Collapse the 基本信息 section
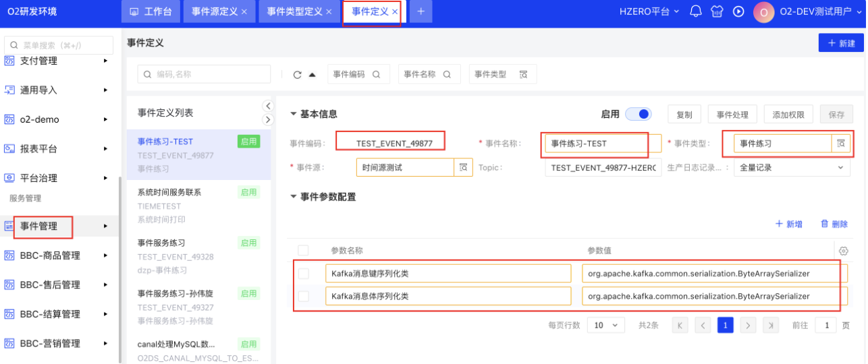This screenshot has height=364, width=868. [x=294, y=115]
